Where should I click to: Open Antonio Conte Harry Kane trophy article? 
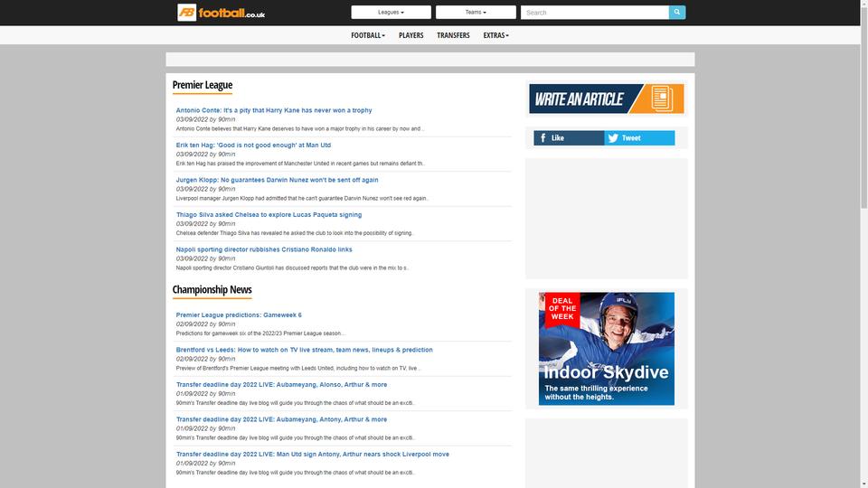tap(274, 110)
